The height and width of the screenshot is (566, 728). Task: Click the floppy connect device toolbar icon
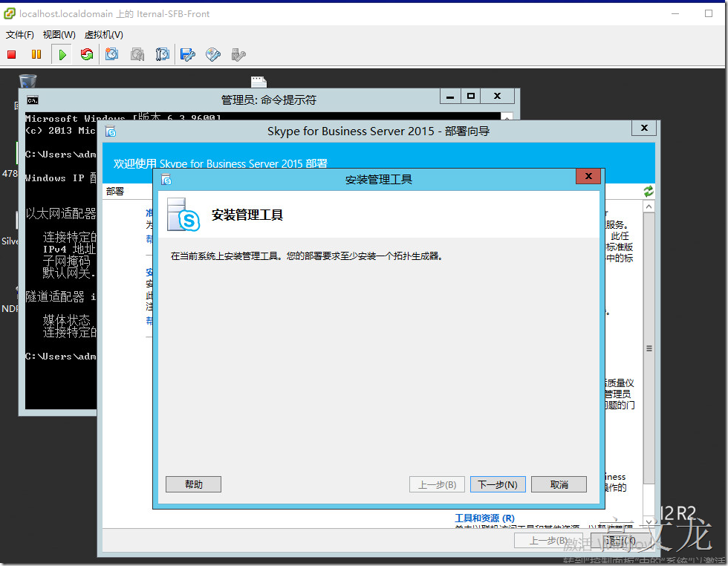187,55
